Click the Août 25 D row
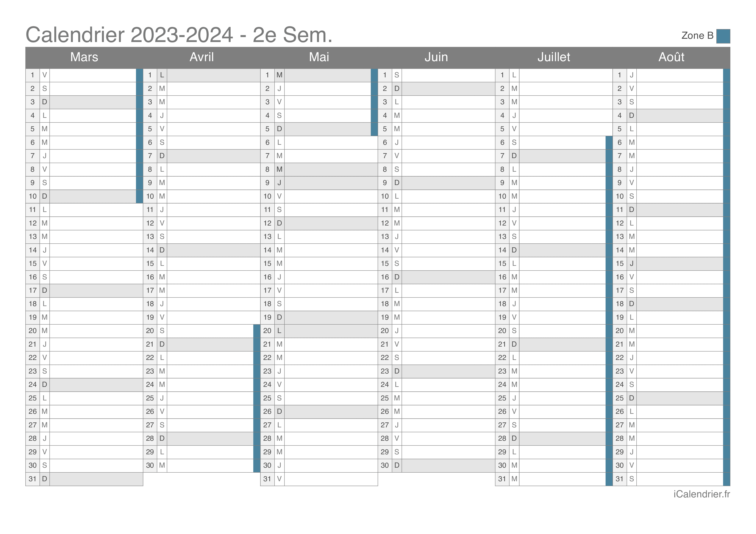Image resolution: width=756 pixels, height=534 pixels. point(671,398)
